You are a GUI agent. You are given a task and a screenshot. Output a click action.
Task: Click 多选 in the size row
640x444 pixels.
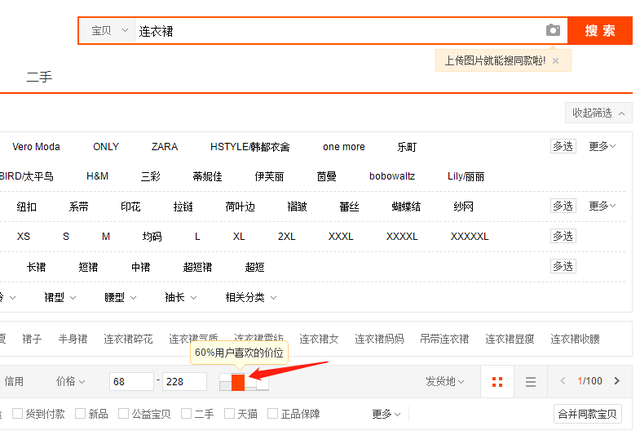click(x=563, y=236)
